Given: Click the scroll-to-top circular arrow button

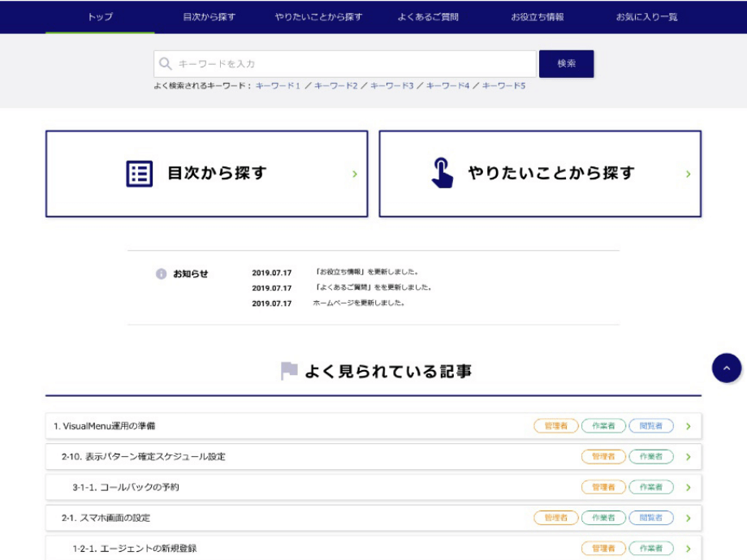Looking at the screenshot, I should coord(726,368).
